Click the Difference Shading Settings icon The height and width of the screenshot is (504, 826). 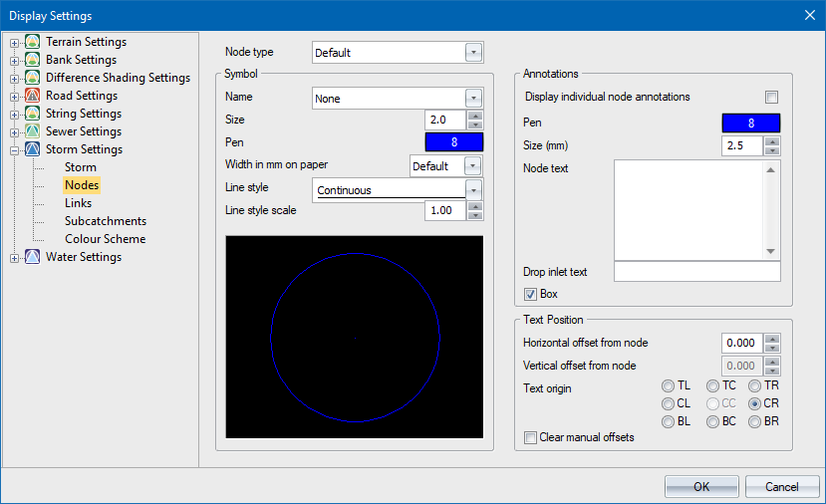pyautogui.click(x=33, y=78)
